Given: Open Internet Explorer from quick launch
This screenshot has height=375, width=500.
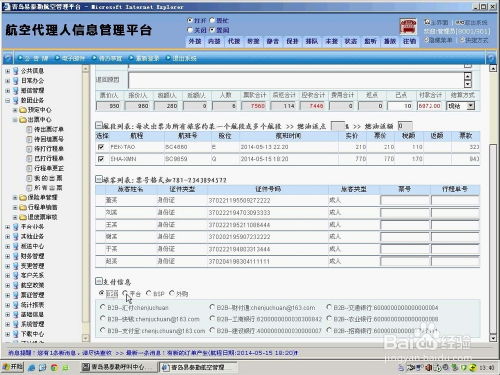Looking at the screenshot, I should (x=32, y=368).
